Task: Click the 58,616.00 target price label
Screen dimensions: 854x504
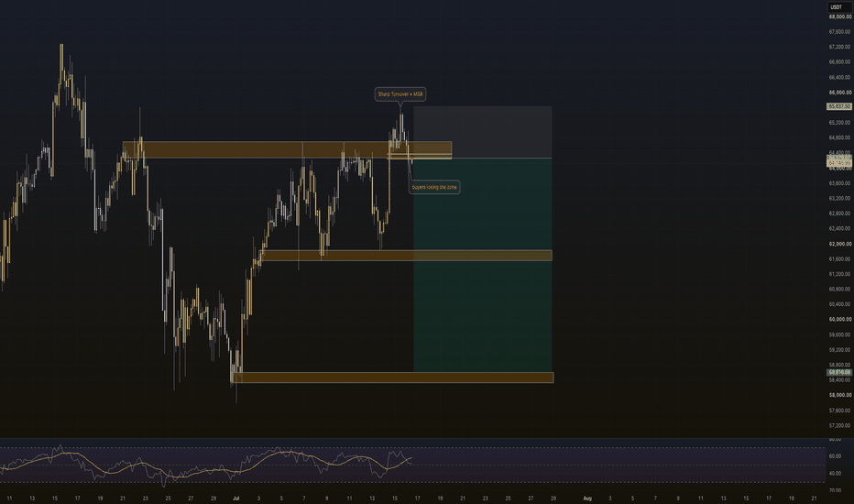Action: pyautogui.click(x=839, y=372)
